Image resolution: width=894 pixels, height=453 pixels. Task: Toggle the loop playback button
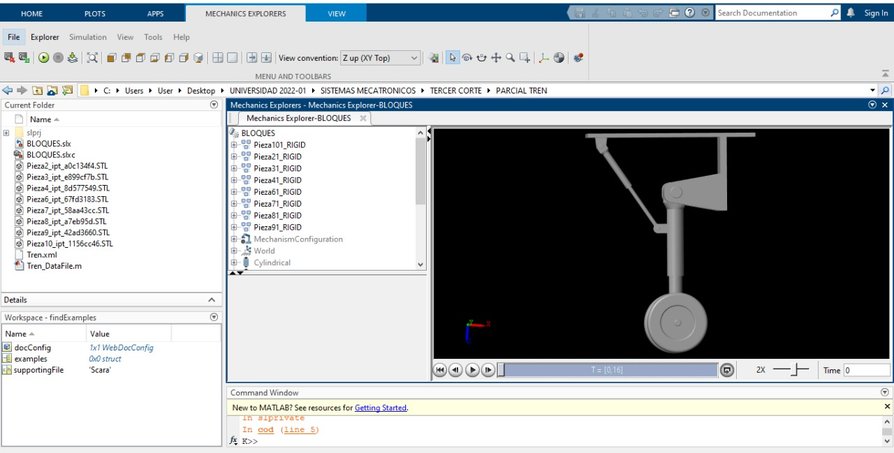point(727,370)
